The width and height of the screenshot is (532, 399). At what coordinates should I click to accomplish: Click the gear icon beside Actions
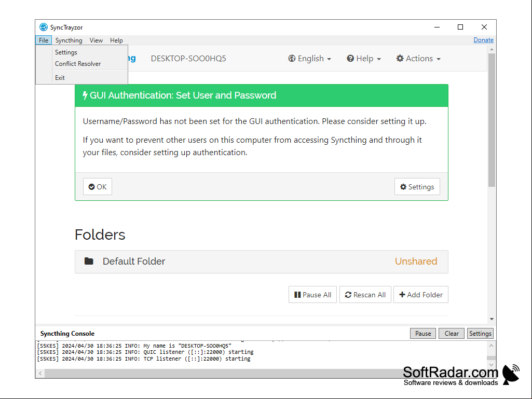[x=400, y=58]
